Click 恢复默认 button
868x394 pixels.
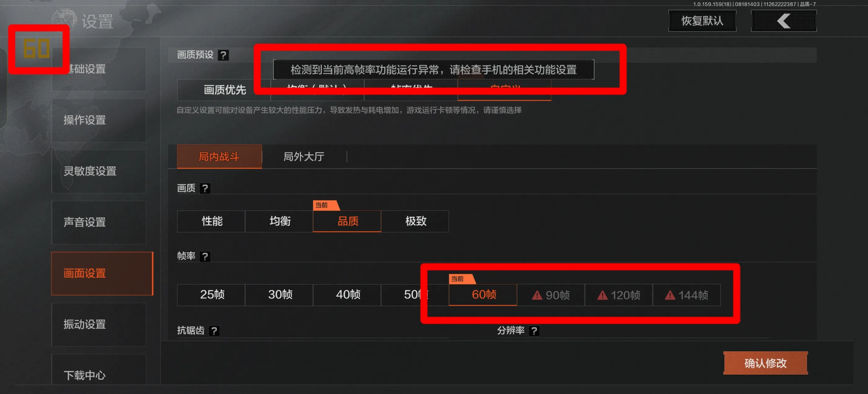[x=702, y=21]
